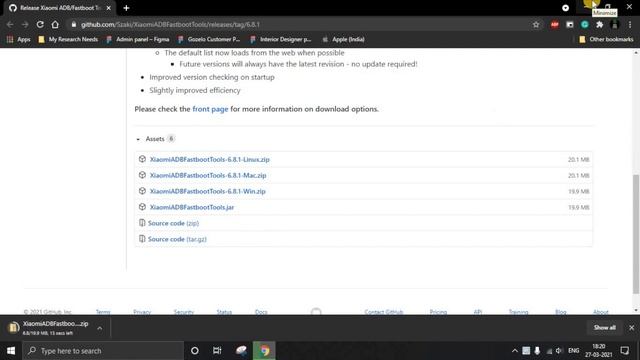
Task: Click package icon beside the .jar asset
Action: tap(142, 207)
